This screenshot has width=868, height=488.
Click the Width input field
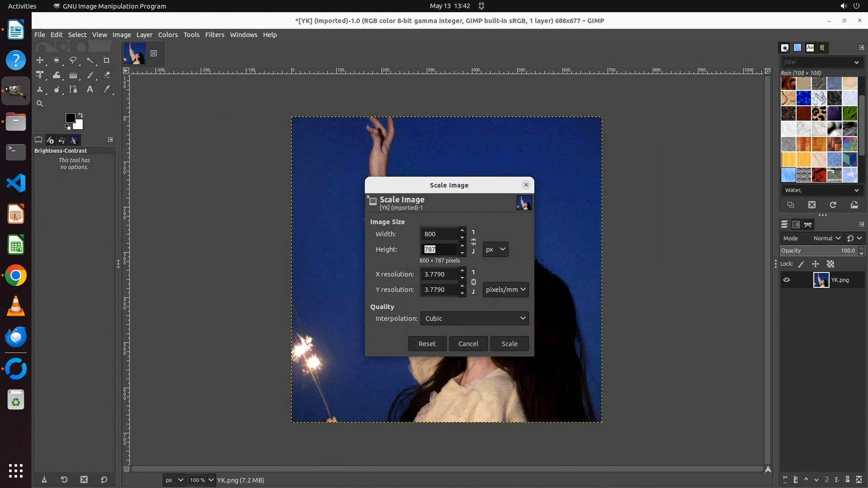439,234
